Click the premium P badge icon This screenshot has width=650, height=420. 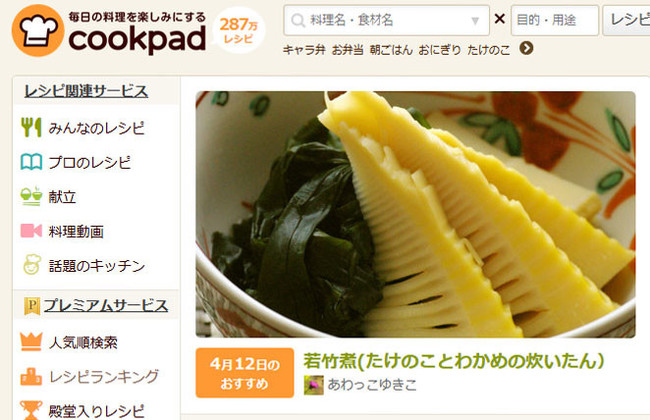tap(32, 306)
